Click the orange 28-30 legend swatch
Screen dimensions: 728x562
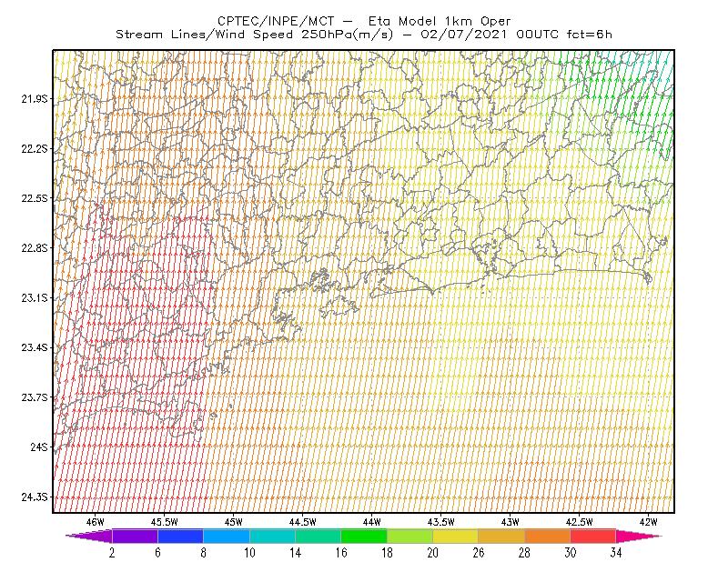548,536
